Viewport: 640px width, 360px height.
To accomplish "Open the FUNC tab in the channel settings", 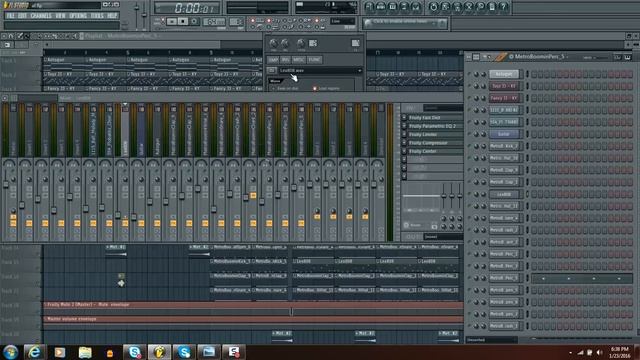I will click(314, 60).
